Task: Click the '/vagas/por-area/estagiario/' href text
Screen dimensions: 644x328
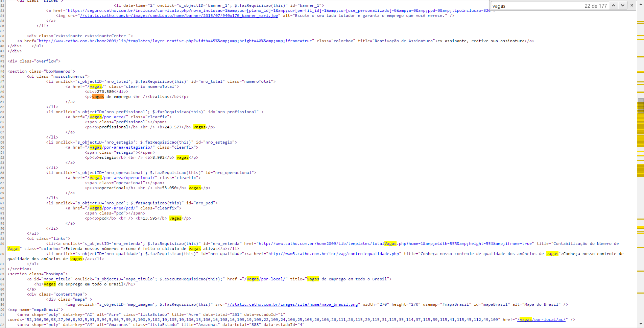Action: [120, 147]
